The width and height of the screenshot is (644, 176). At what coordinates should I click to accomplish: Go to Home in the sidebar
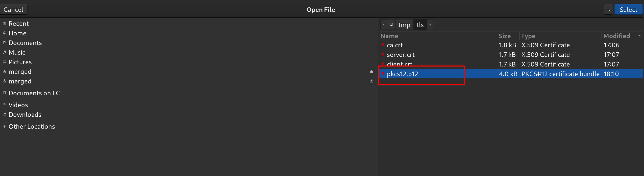[17, 33]
